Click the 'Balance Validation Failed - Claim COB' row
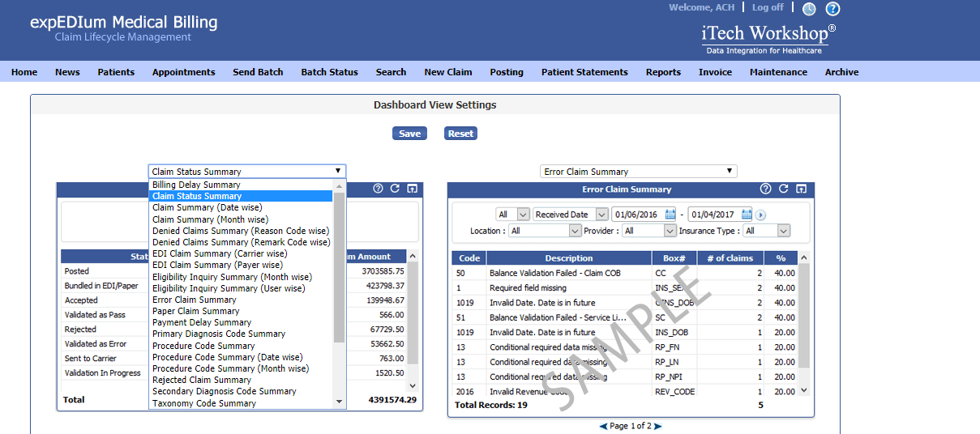The height and width of the screenshot is (434, 980). coord(624,274)
